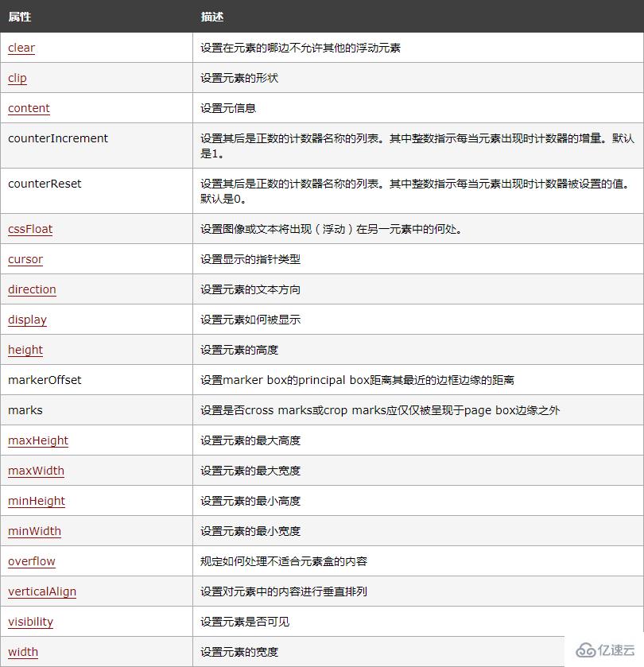Open the clear property link

tap(21, 48)
